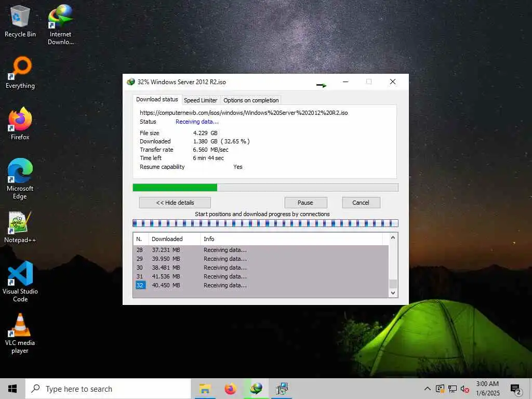The image size is (532, 399).
Task: Select connection row 29
Action: point(261,259)
